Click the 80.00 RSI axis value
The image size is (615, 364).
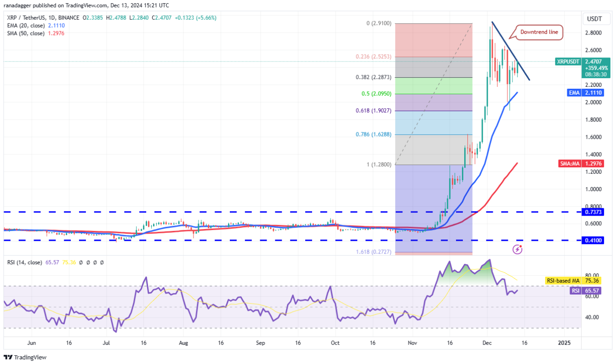click(x=591, y=275)
